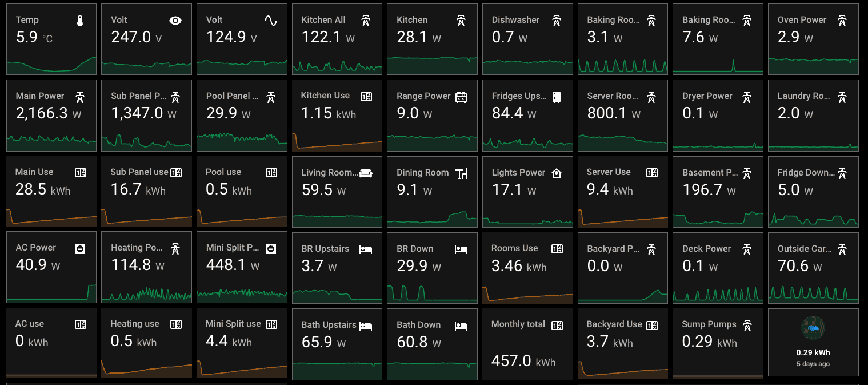Viewport: 868px width, 385px height.
Task: Click the counter icon on the Monthly total card
Action: coord(557,325)
